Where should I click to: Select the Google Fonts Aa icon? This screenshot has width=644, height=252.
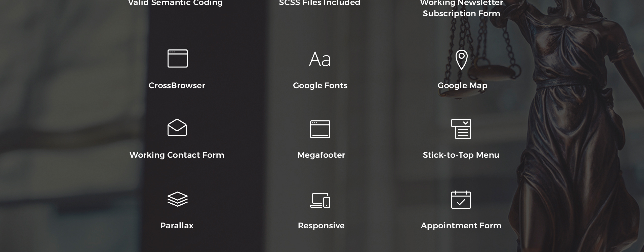point(320,59)
